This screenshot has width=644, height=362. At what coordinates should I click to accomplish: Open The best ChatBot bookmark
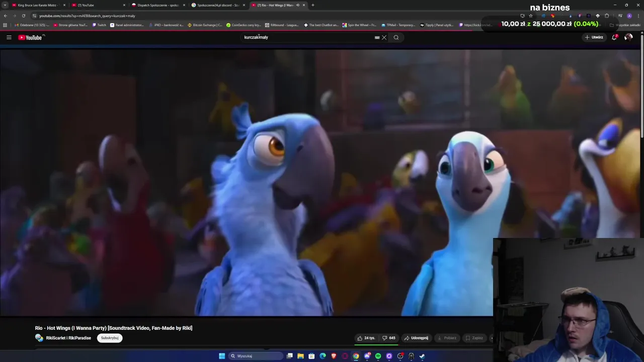321,25
